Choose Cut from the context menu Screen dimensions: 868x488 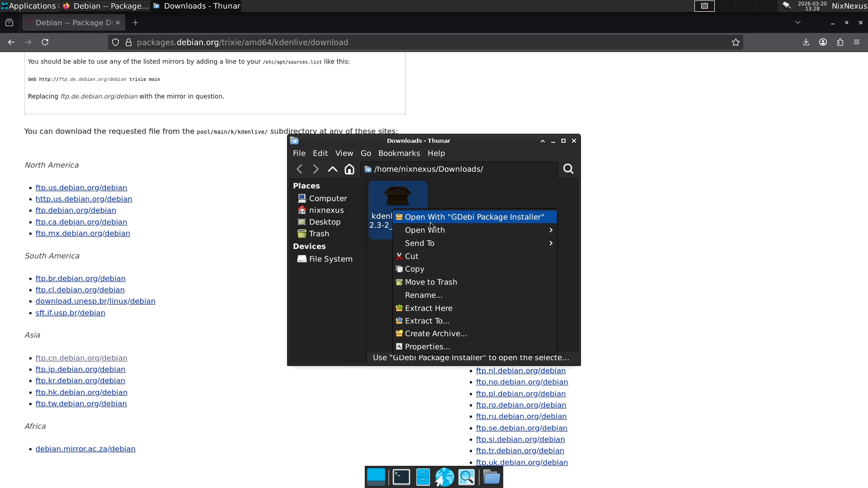475,256
